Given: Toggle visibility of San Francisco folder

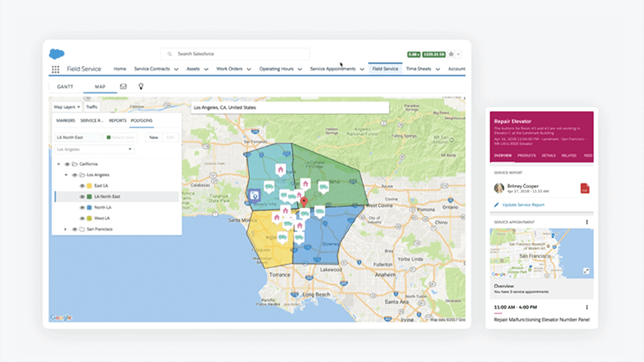Looking at the screenshot, I should point(74,229).
